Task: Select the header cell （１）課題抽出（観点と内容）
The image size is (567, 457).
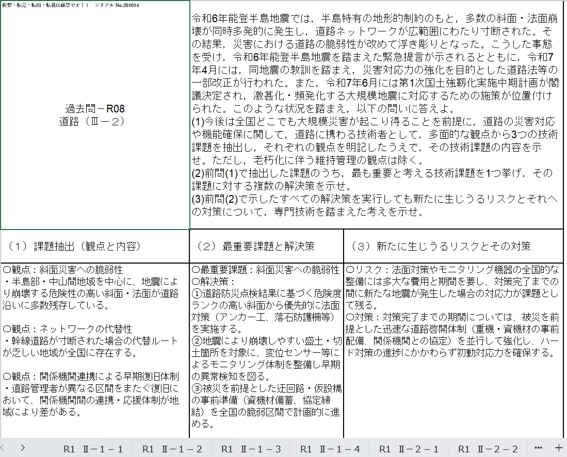Action: [95, 246]
